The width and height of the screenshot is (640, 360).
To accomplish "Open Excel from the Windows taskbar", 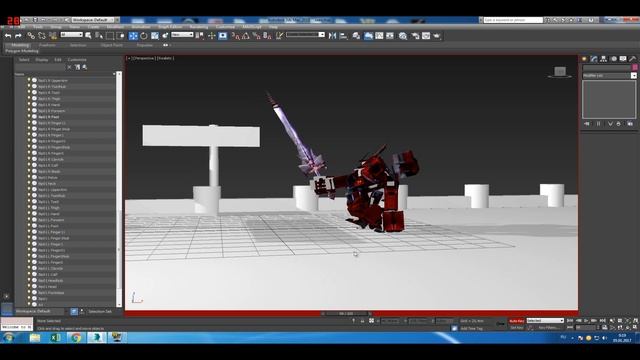I will point(56,338).
